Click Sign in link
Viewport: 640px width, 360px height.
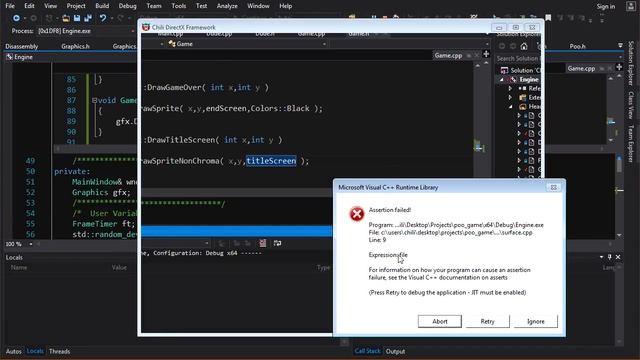click(x=606, y=7)
